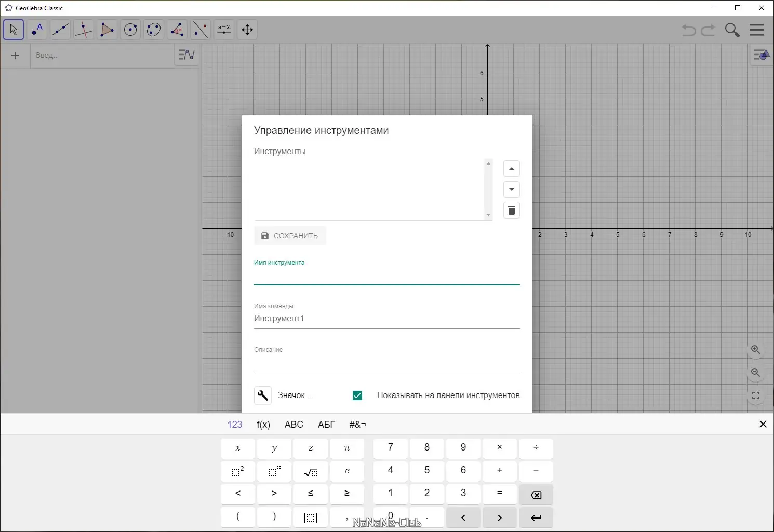The width and height of the screenshot is (774, 532).
Task: Move selected tool up in list
Action: tap(512, 169)
